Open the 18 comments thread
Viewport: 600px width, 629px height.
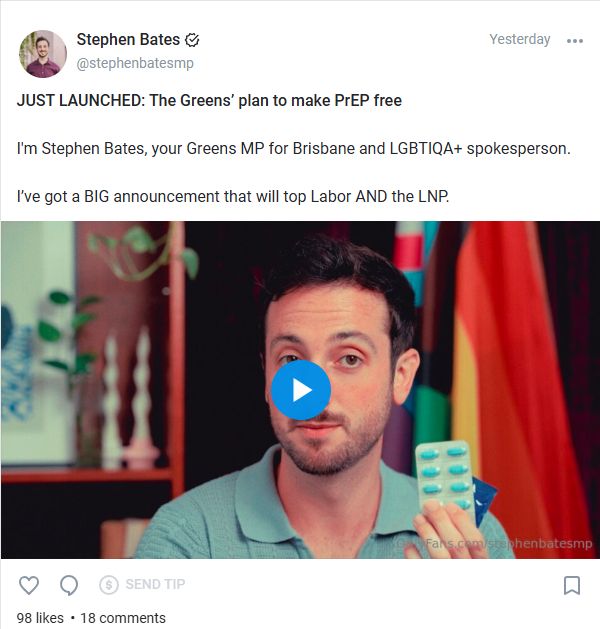[123, 618]
